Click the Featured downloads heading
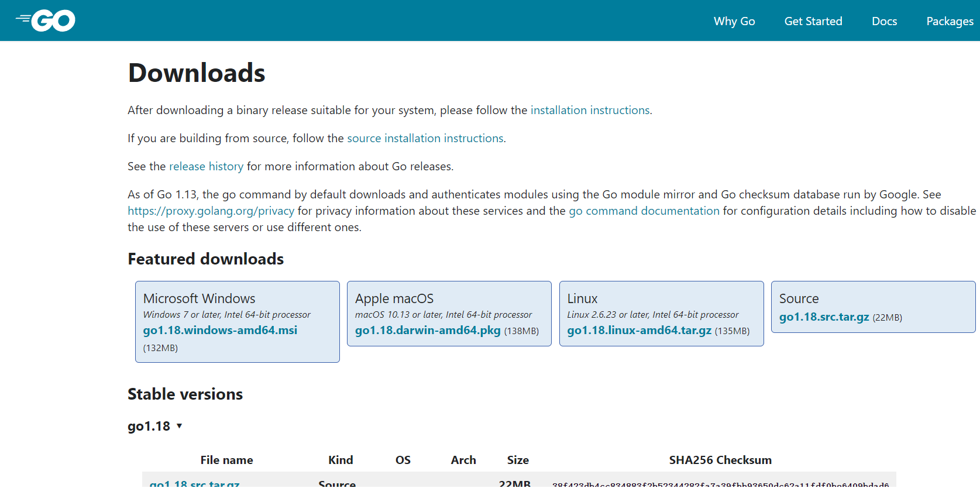The height and width of the screenshot is (488, 980). [x=206, y=259]
